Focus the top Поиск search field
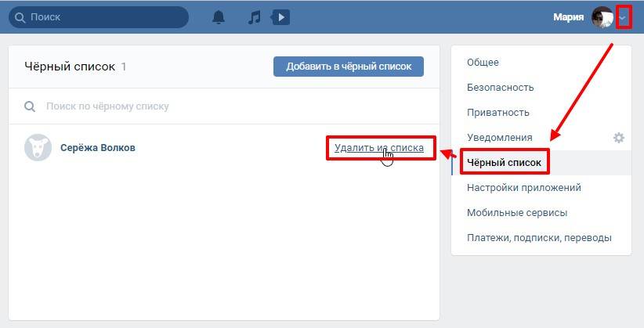The width and height of the screenshot is (644, 328). (99, 17)
